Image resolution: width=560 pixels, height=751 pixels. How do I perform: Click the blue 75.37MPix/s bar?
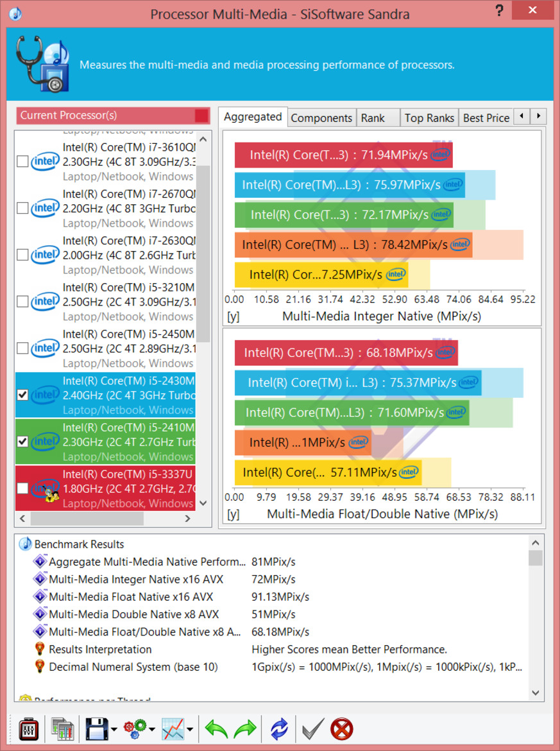[358, 382]
